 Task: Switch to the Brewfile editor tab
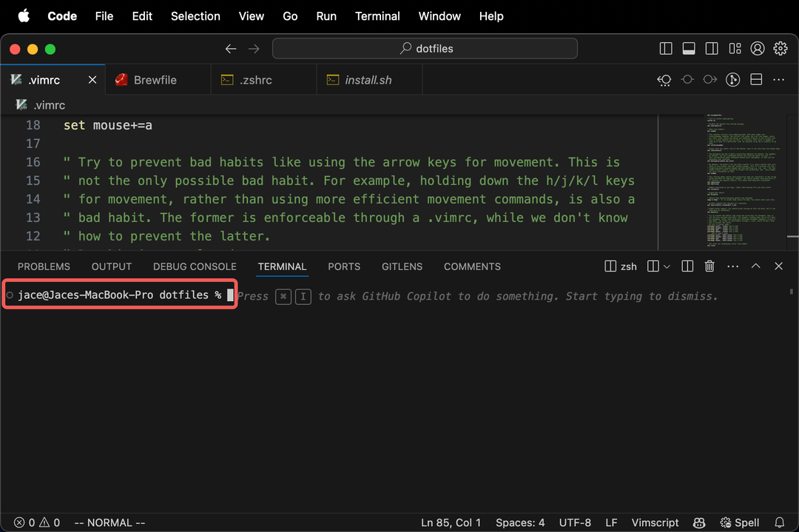(x=155, y=80)
